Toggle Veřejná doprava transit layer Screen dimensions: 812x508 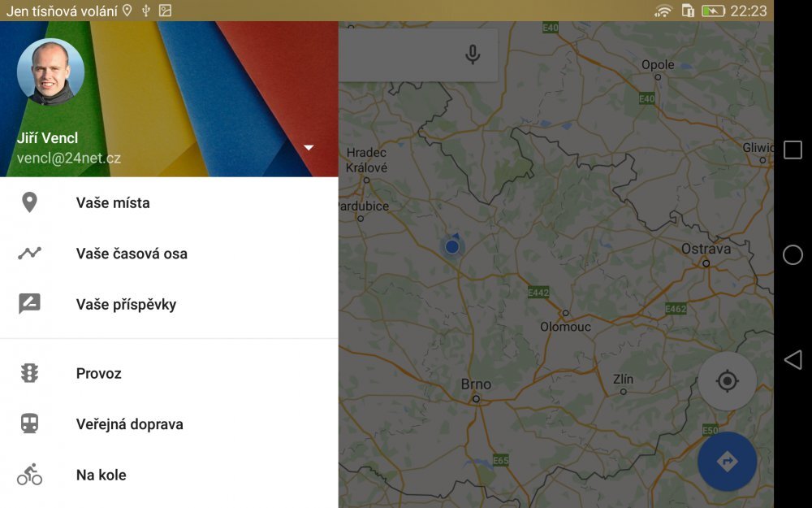coord(130,424)
